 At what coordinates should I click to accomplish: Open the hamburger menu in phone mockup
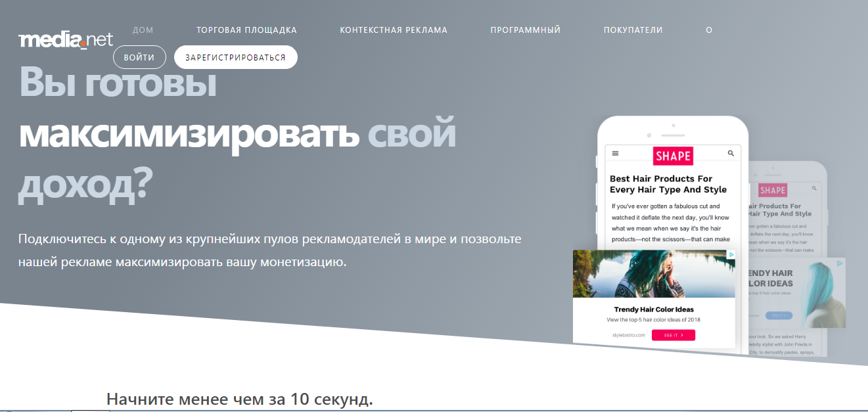(x=616, y=153)
